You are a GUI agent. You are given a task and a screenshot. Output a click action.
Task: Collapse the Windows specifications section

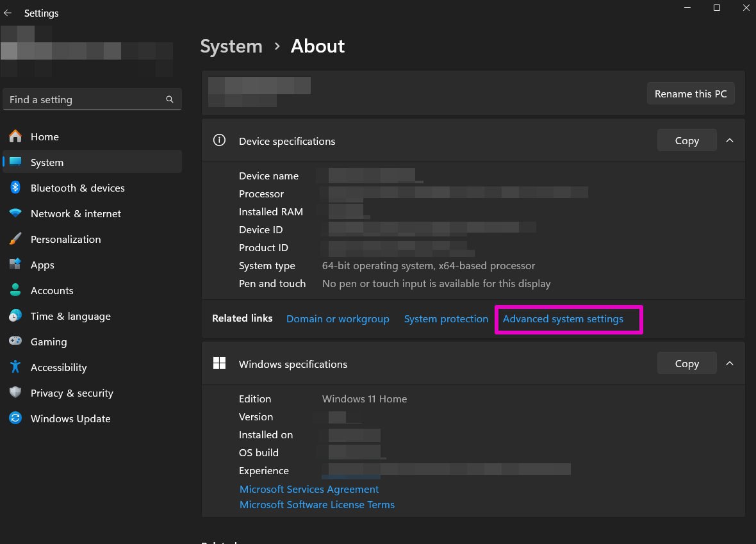pos(730,363)
